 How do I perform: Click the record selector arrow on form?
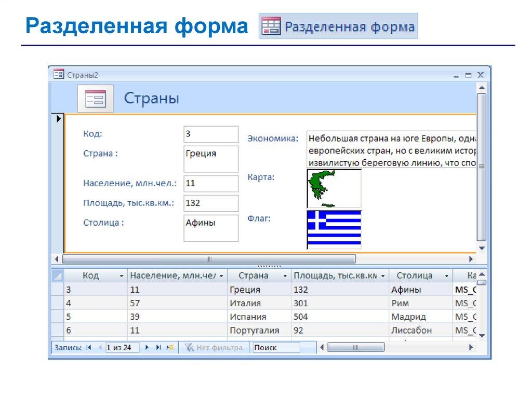click(x=57, y=119)
